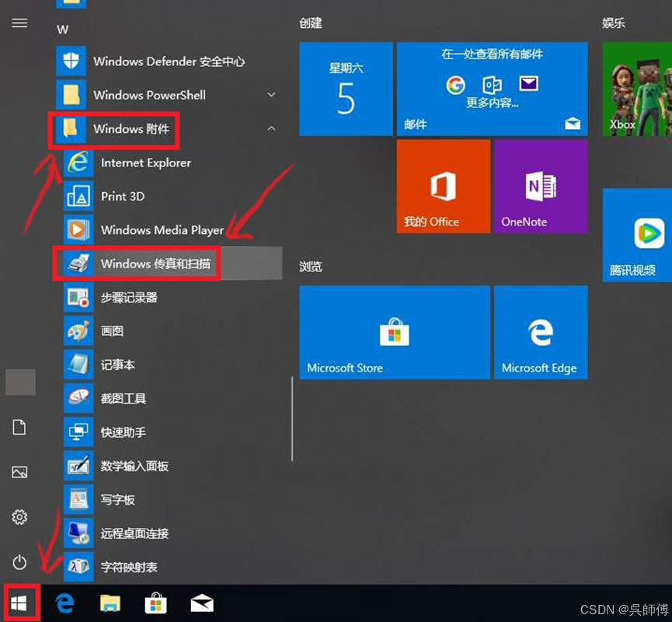Open the 我的 Office tile
672x622 pixels.
click(x=443, y=187)
